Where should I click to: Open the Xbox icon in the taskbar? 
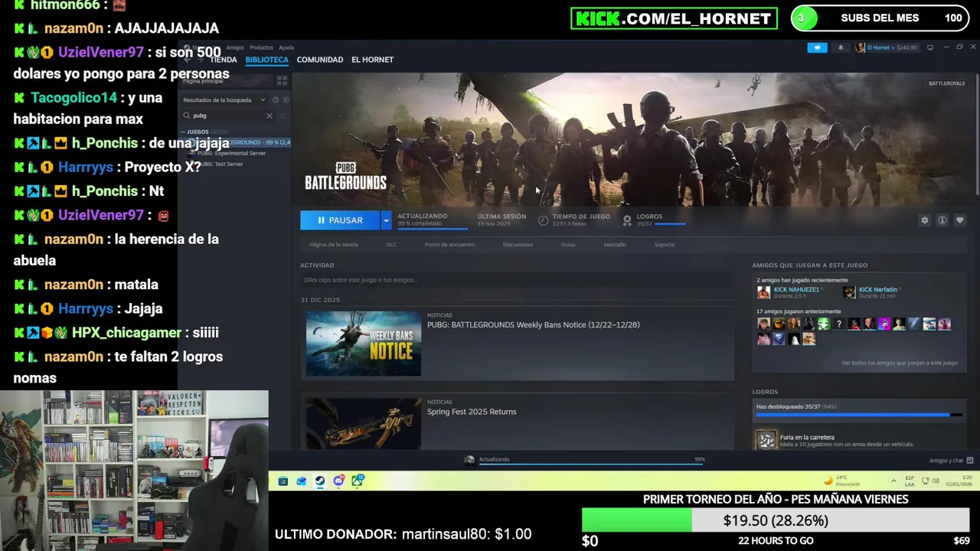coord(357,481)
